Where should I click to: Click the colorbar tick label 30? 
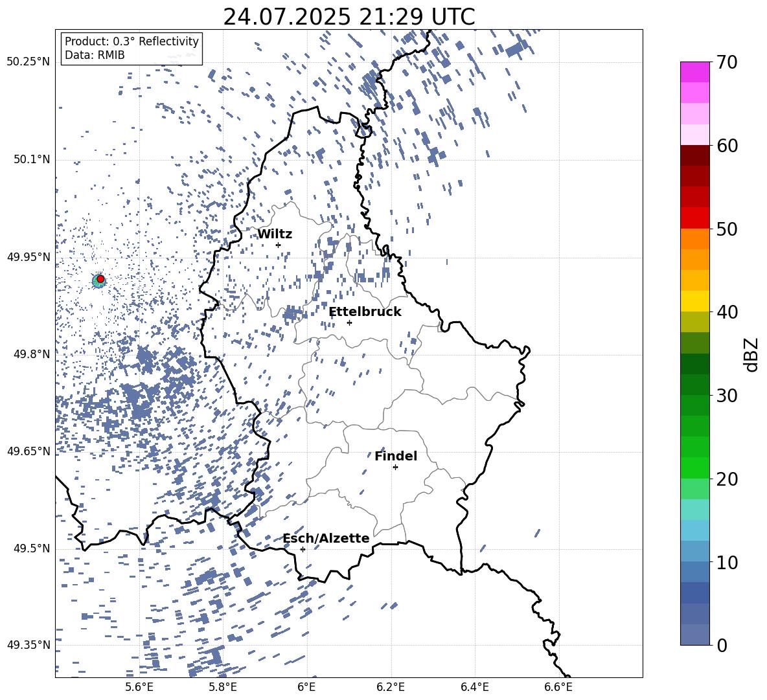point(727,396)
